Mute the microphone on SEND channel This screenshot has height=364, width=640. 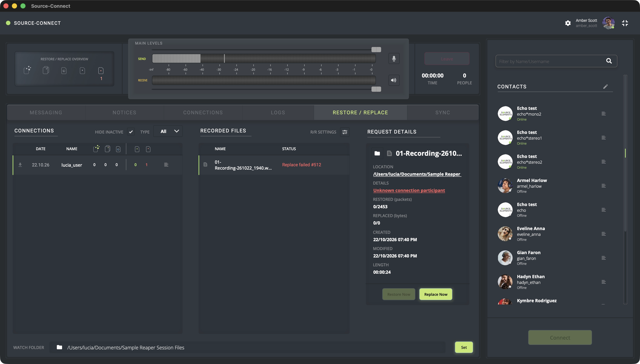point(394,58)
